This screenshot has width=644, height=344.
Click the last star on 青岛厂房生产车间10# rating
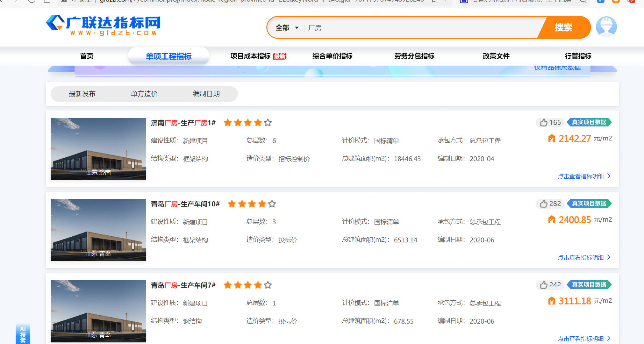click(272, 204)
